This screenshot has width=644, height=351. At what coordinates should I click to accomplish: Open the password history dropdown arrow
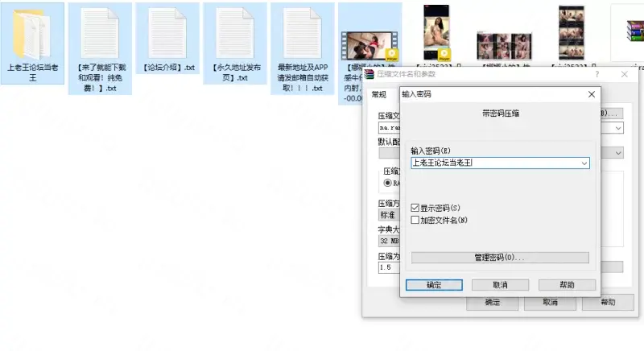tap(584, 163)
